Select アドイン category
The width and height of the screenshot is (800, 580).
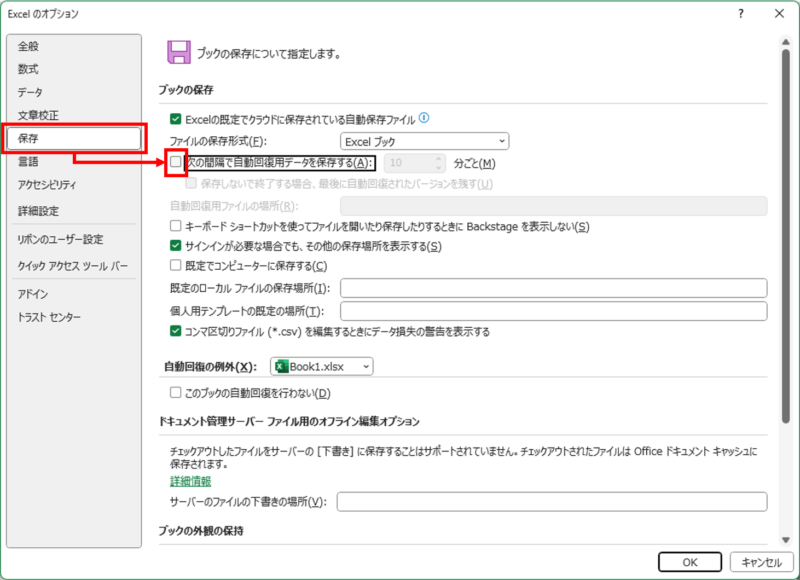(x=74, y=294)
